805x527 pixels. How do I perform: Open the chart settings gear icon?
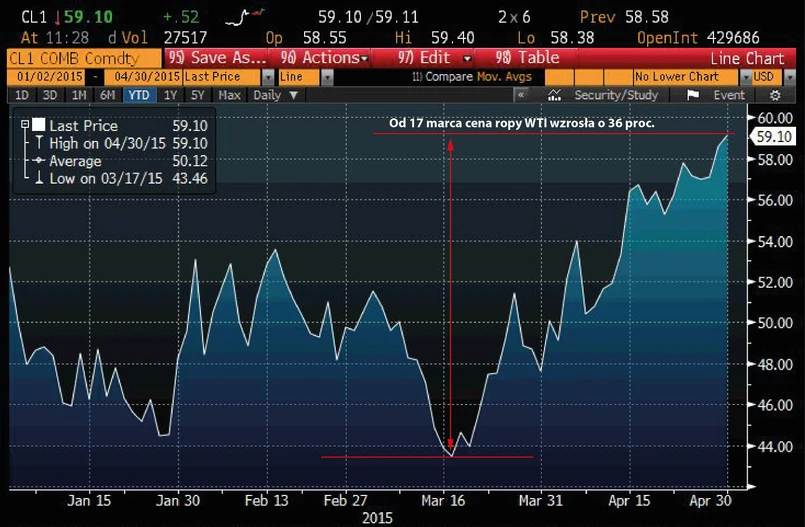click(x=775, y=95)
